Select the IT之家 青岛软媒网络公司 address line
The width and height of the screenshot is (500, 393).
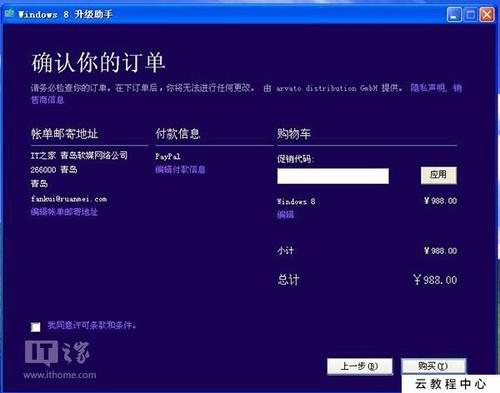tap(79, 155)
